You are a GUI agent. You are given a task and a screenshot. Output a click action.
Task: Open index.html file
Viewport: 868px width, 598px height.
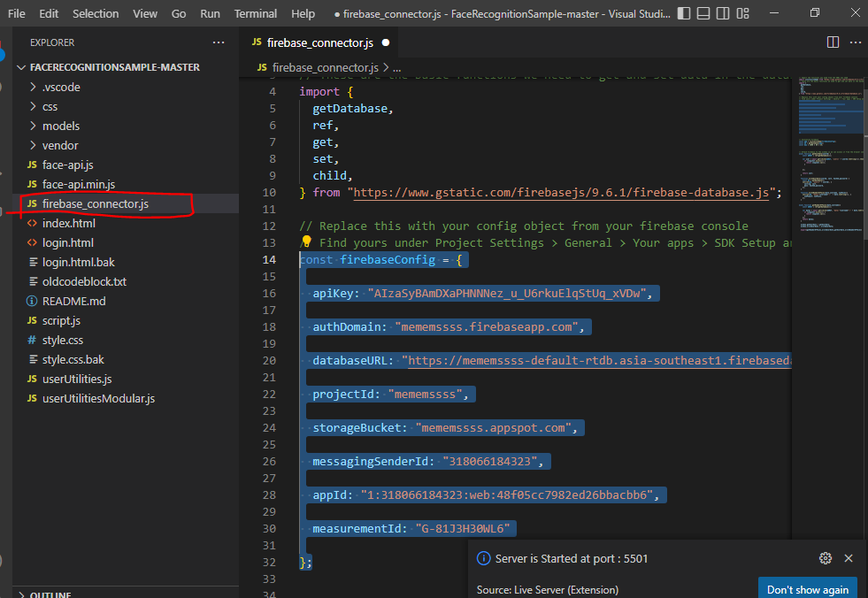click(126, 223)
